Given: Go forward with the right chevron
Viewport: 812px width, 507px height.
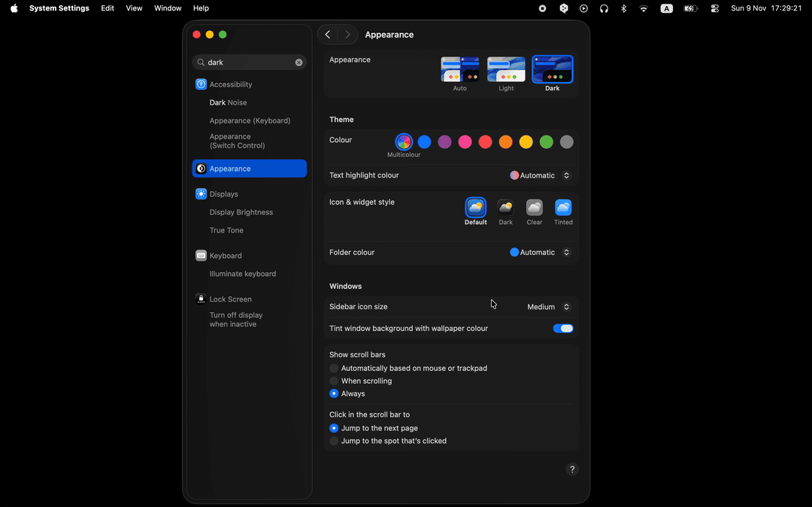Looking at the screenshot, I should [x=347, y=35].
